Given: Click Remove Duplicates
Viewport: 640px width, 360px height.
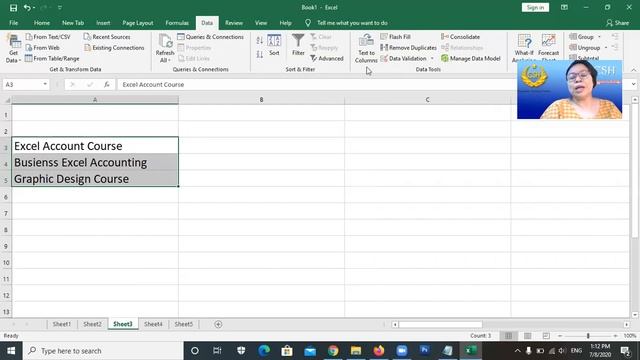Looking at the screenshot, I should pyautogui.click(x=409, y=48).
